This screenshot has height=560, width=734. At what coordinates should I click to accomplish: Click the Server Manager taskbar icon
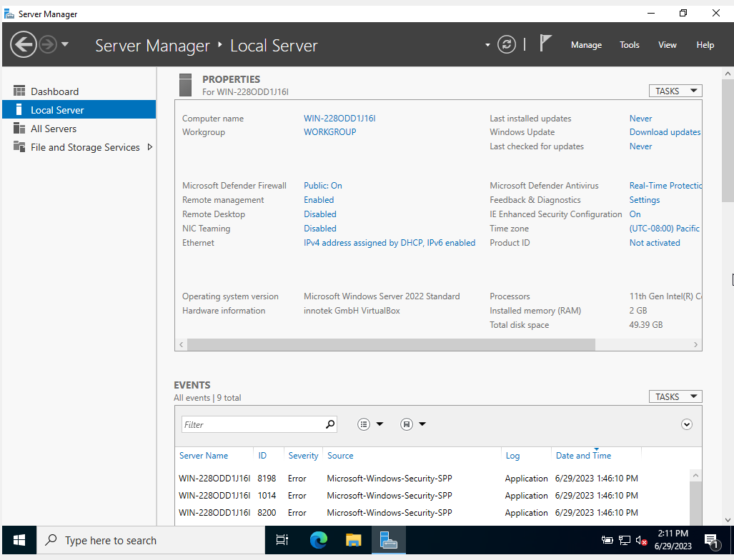click(388, 540)
